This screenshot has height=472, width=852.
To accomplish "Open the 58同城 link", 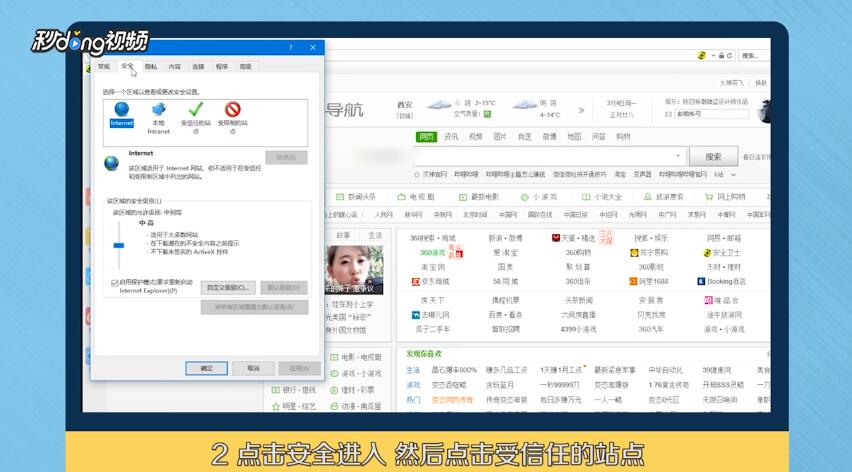I will click(x=505, y=281).
